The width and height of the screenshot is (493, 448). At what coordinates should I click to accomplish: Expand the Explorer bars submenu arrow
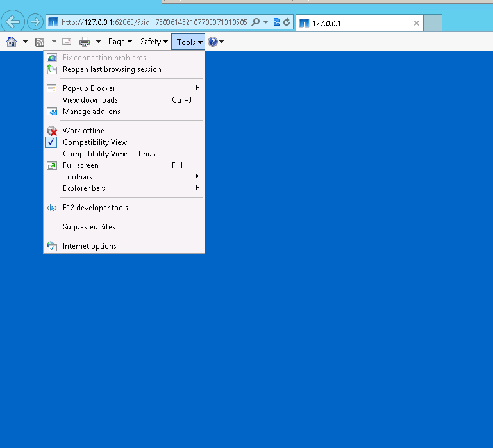tap(197, 188)
